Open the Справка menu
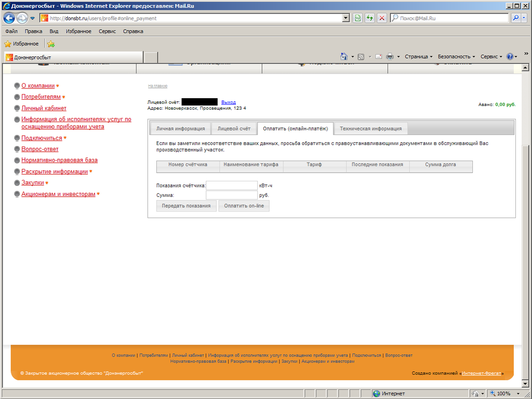 click(133, 31)
